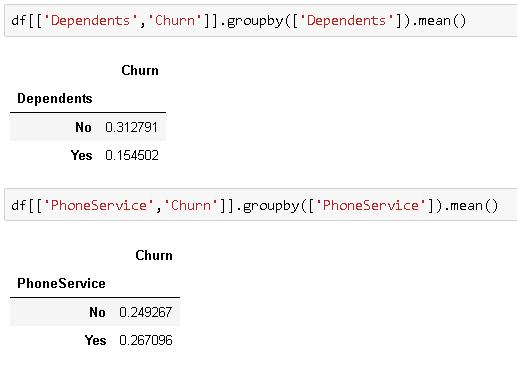
Task: Click the PhoneService No row label
Action: coord(97,312)
